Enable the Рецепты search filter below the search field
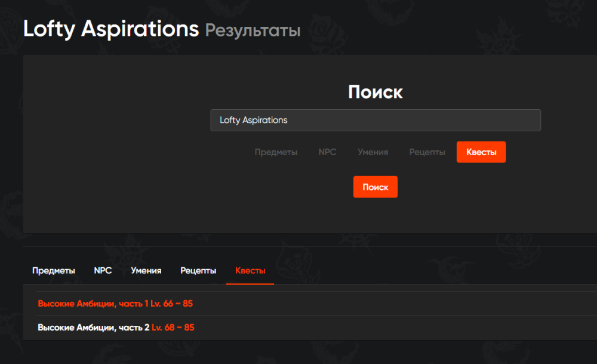 [427, 152]
